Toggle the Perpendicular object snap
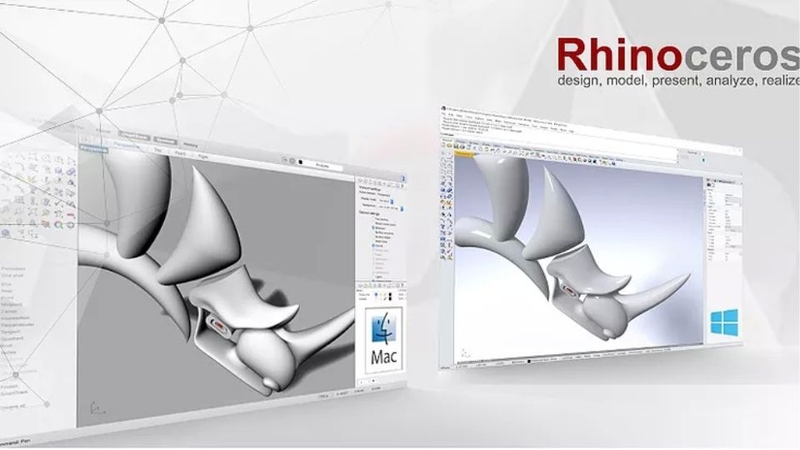Image resolution: width=800 pixels, height=450 pixels. pos(18,324)
